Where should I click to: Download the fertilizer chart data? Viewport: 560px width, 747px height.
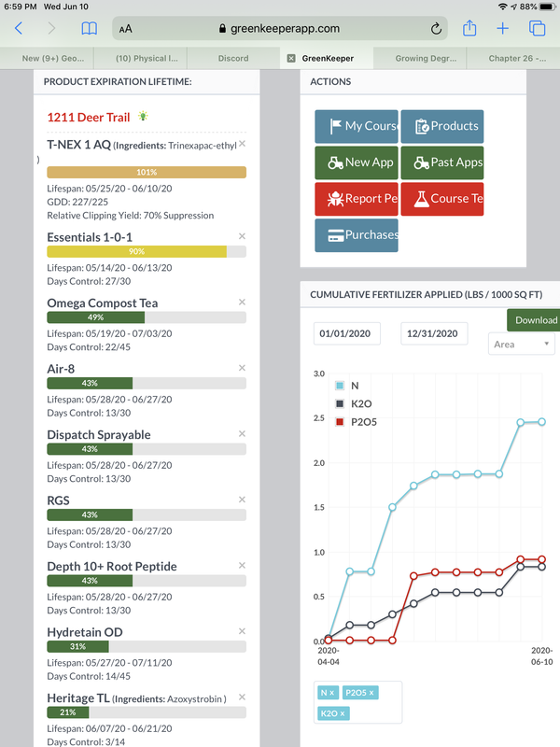click(533, 320)
